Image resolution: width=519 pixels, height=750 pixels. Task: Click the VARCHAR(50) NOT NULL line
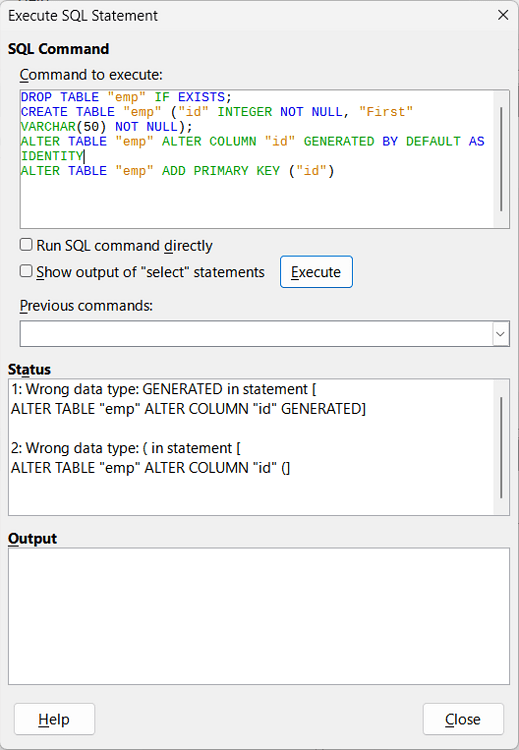tap(106, 127)
